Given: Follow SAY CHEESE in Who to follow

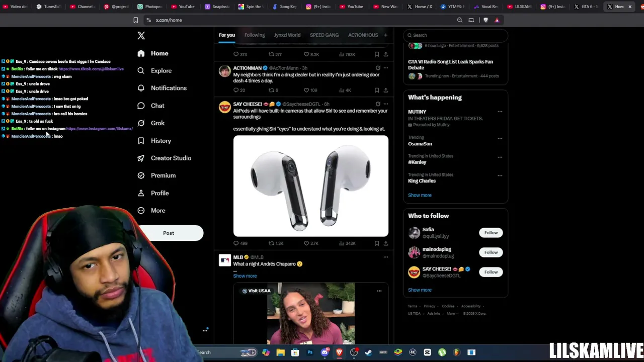Looking at the screenshot, I should click(491, 272).
